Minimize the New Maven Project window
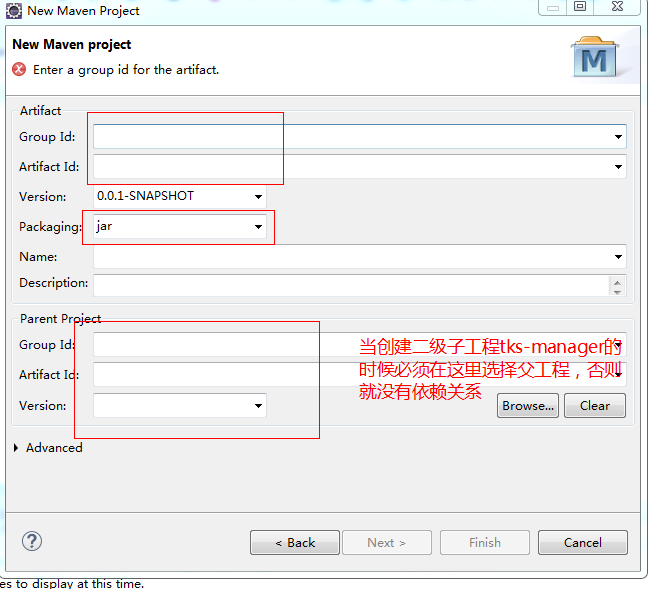This screenshot has height=589, width=648. click(x=553, y=7)
